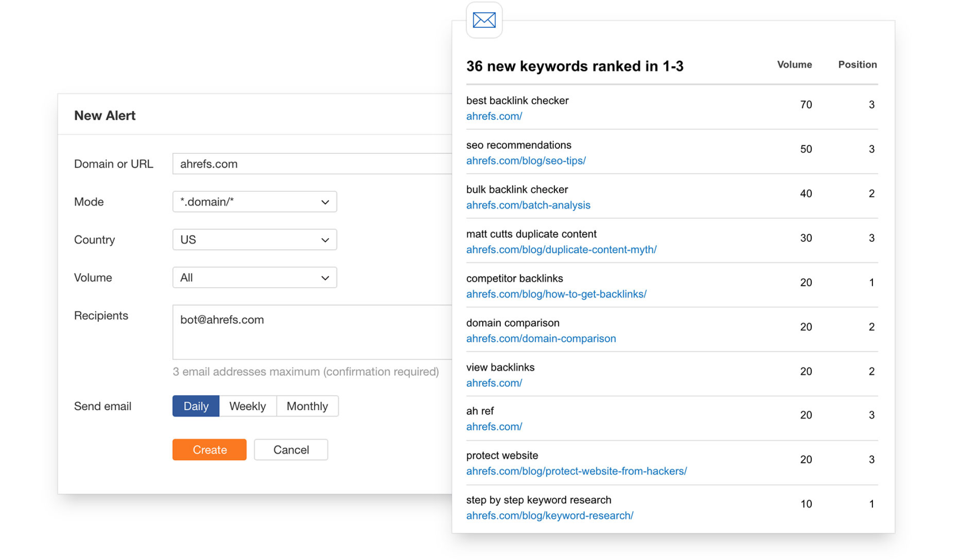Click the email/envelope icon at top

(483, 20)
